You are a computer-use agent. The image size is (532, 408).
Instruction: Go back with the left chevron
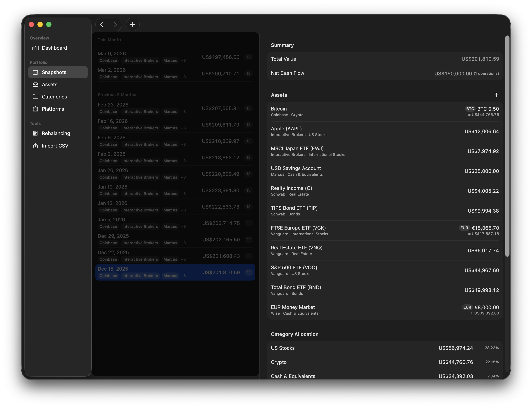pyautogui.click(x=102, y=25)
